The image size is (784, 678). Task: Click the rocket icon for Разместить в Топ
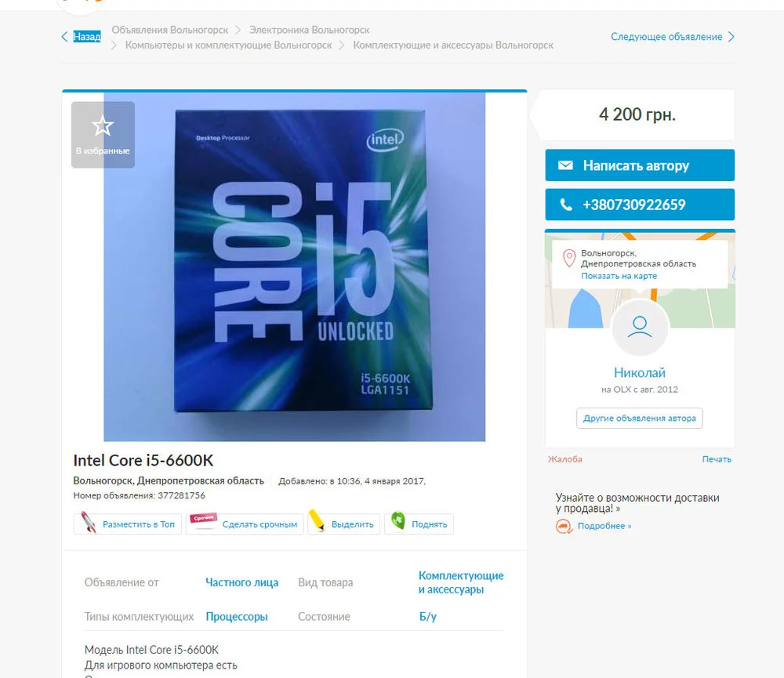89,523
